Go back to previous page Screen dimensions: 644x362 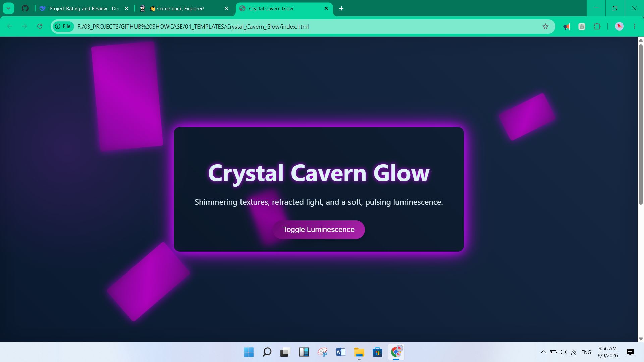click(10, 26)
